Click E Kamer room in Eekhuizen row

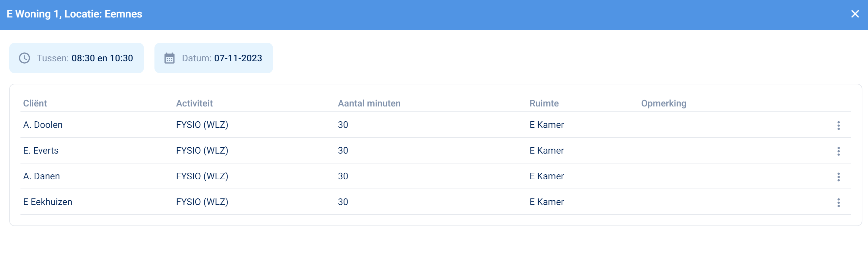(546, 202)
